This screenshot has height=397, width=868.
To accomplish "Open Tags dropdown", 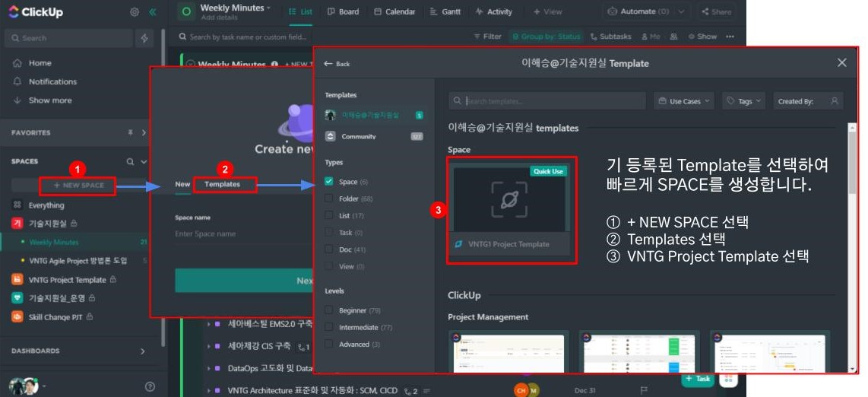I will 744,101.
